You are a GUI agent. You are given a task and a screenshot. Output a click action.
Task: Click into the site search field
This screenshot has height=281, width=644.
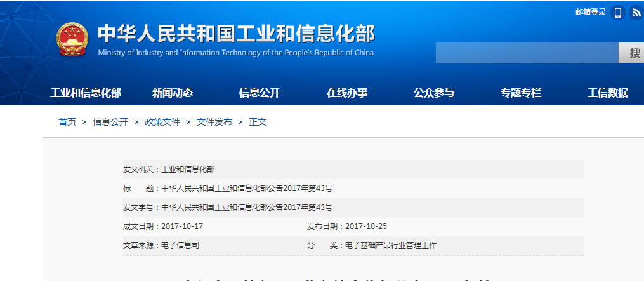click(527, 53)
